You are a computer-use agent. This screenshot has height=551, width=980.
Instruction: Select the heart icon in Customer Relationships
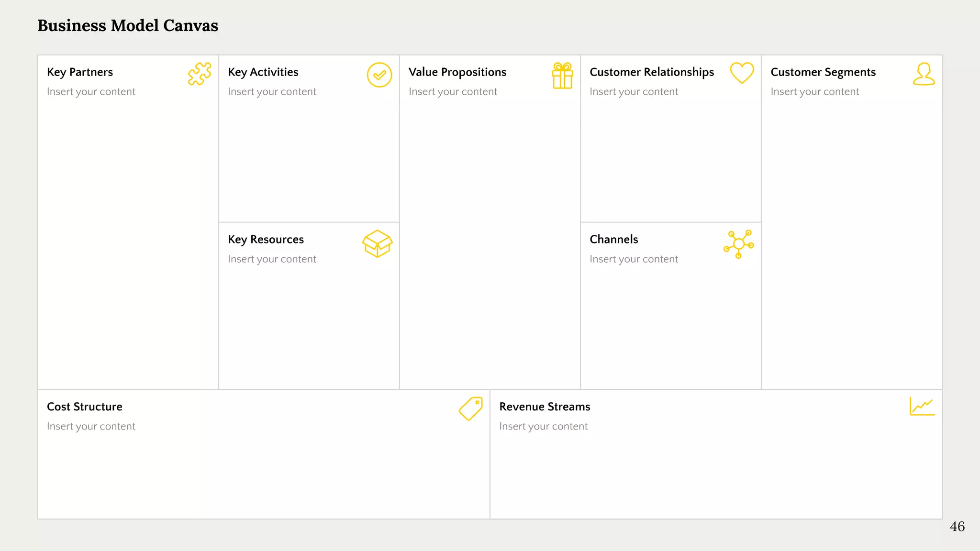click(742, 73)
